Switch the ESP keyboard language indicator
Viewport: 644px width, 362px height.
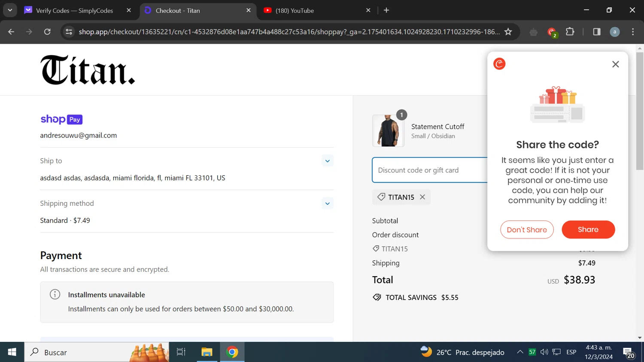pos(571,352)
